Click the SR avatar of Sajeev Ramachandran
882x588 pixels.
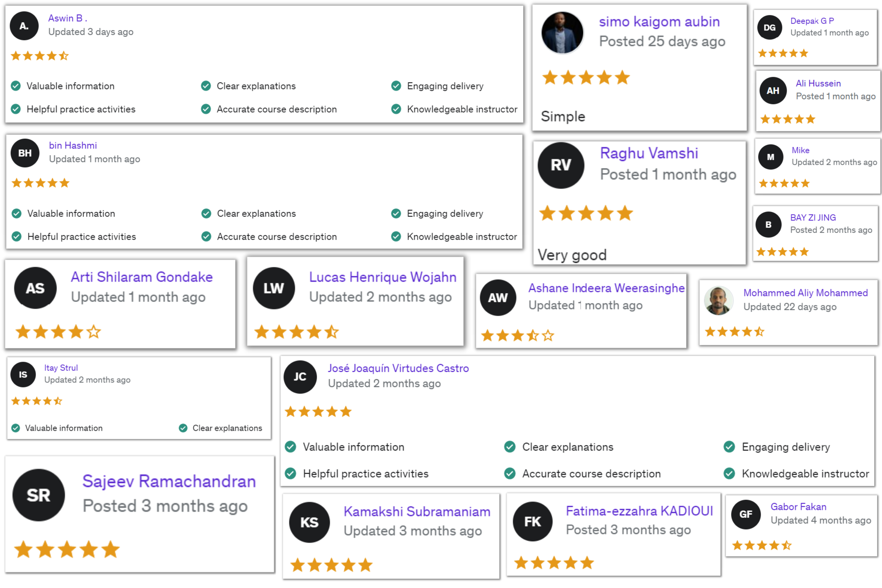tap(39, 495)
